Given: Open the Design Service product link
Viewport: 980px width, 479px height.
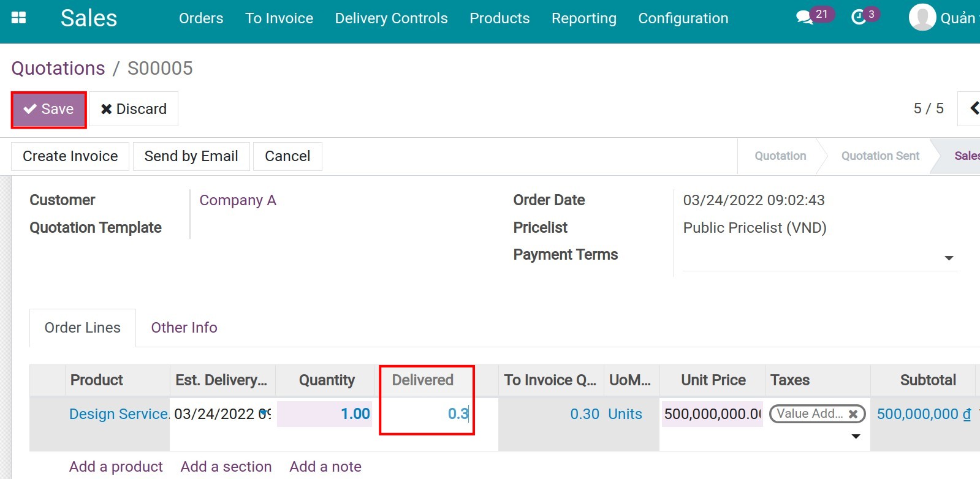Looking at the screenshot, I should pyautogui.click(x=119, y=414).
